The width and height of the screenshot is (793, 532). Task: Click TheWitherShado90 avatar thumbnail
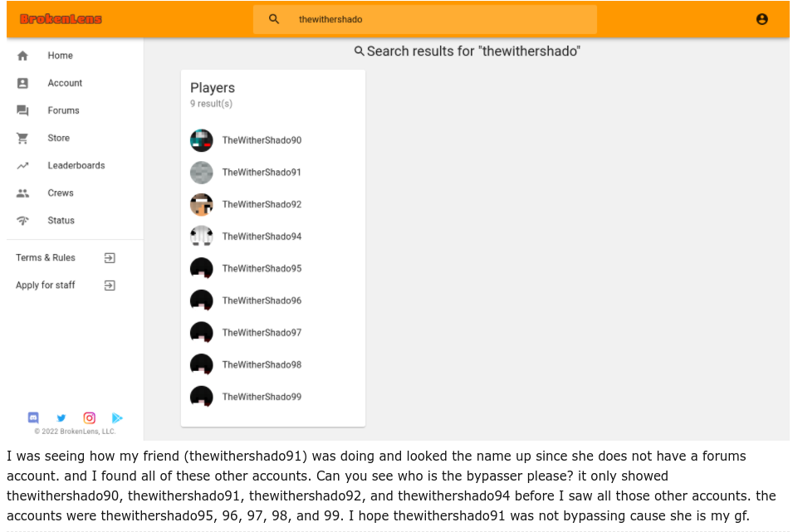(x=201, y=140)
